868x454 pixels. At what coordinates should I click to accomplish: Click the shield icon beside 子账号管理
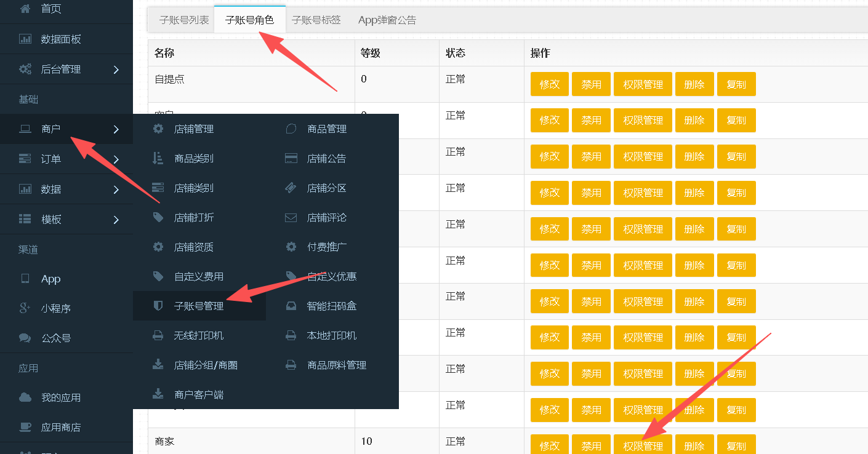click(158, 306)
